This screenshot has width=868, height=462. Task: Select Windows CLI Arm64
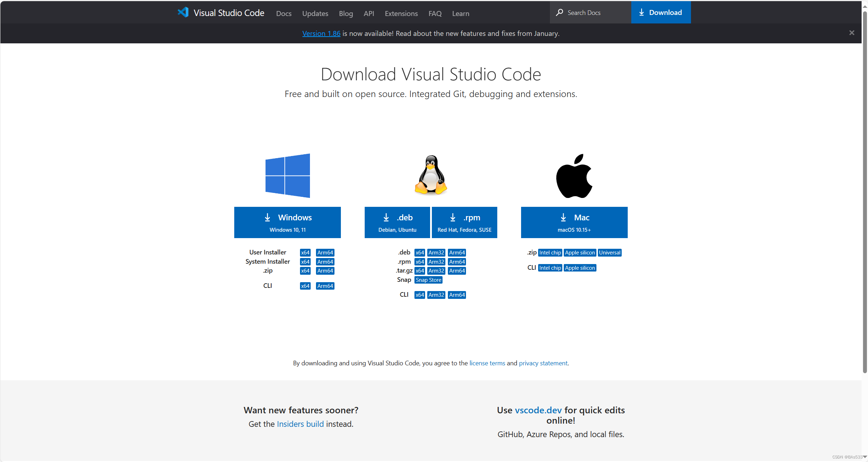[325, 286]
